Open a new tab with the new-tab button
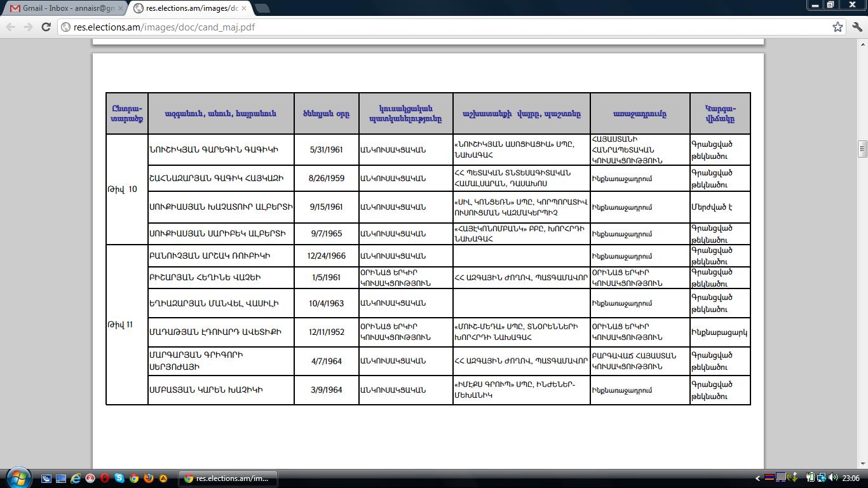The width and height of the screenshot is (868, 488). 262,8
